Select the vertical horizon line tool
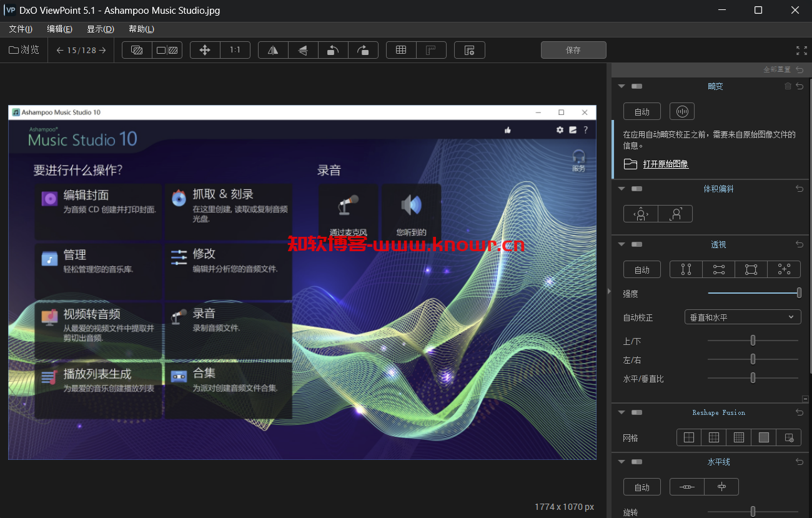The image size is (812, 518). coord(721,487)
